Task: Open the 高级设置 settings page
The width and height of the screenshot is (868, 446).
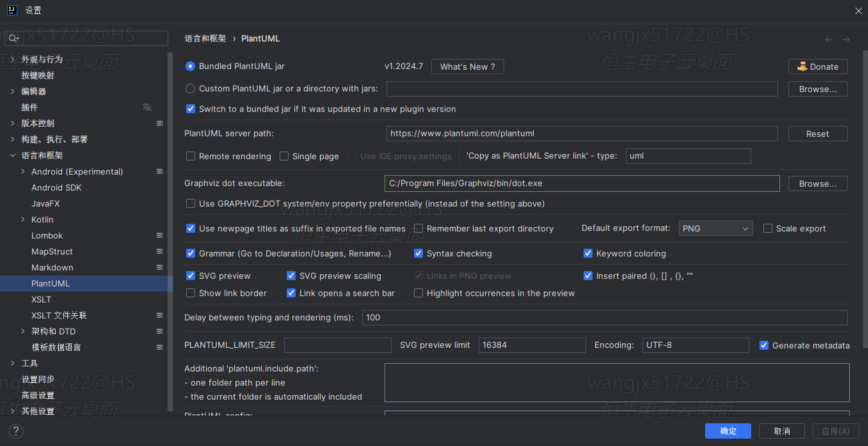Action: point(38,395)
